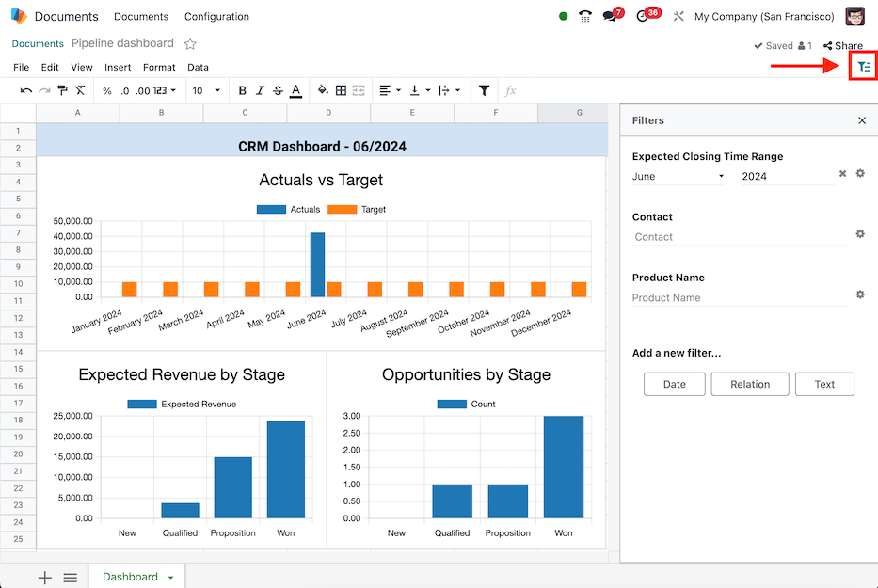Click the paint format brush icon
Screen dimensions: 878x588
62,91
